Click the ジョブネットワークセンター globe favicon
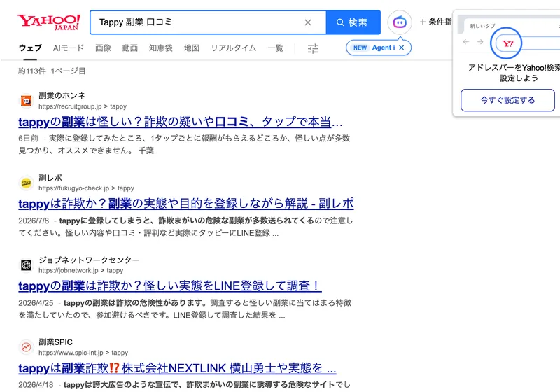 point(26,265)
